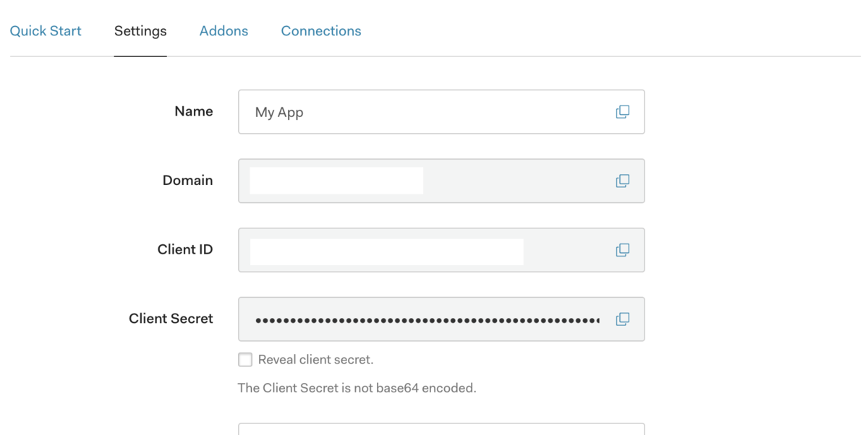868x435 pixels.
Task: Copy the Domain value to clipboard
Action: pos(622,181)
